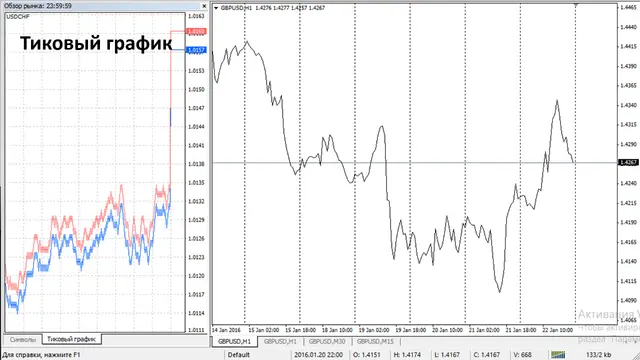Open the GBPUSD,M15 chart tab

(x=375, y=341)
